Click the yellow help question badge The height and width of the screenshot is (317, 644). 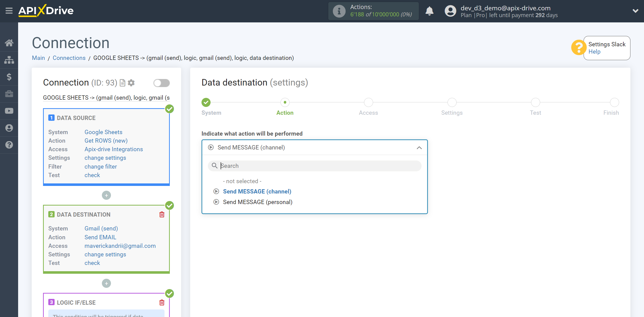coord(579,48)
